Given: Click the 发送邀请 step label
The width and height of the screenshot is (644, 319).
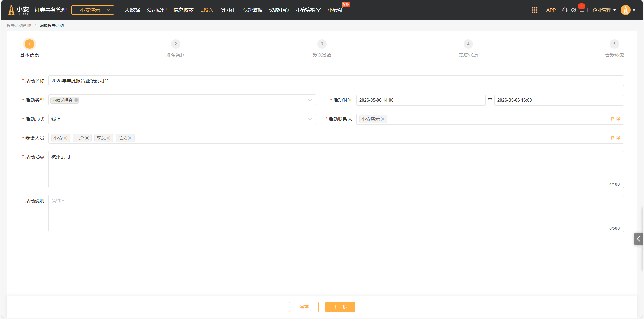Looking at the screenshot, I should click(322, 55).
